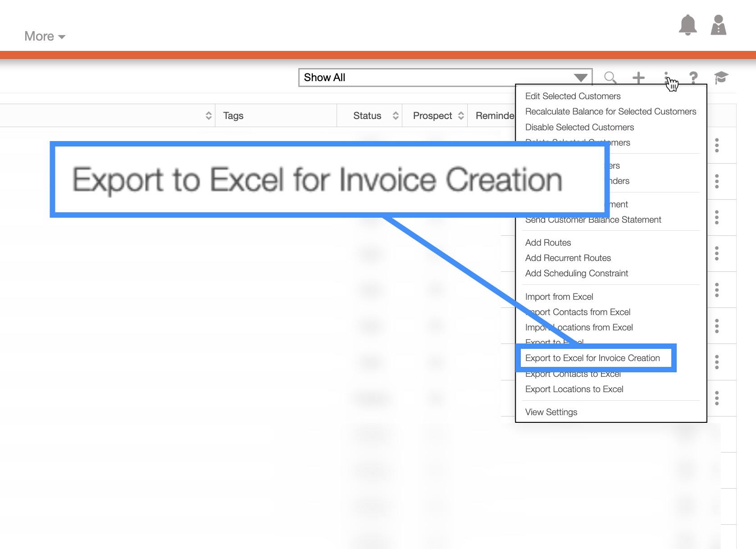Image resolution: width=756 pixels, height=549 pixels.
Task: Choose Edit Selected Customers
Action: (573, 96)
